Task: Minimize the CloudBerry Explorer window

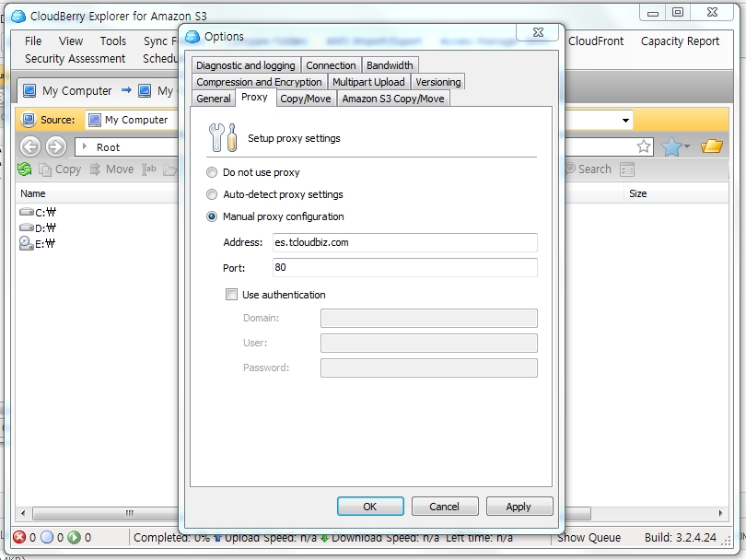Action: pyautogui.click(x=652, y=13)
